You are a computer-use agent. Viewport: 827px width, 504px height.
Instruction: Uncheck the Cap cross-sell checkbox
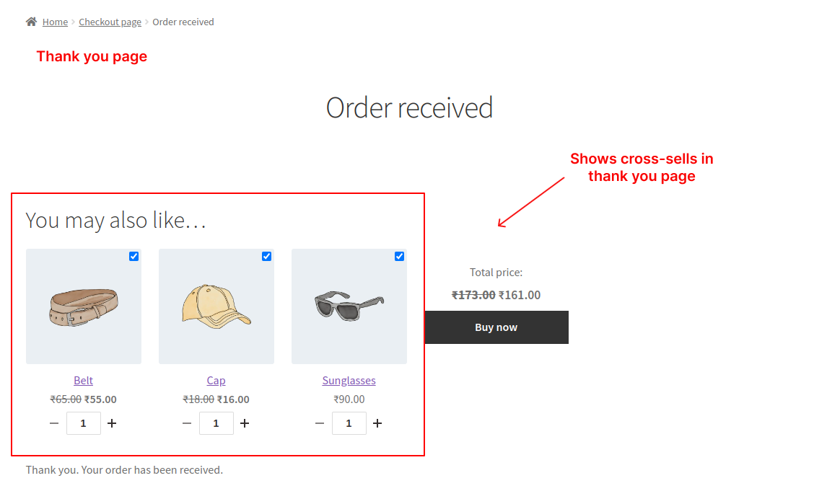click(x=266, y=256)
